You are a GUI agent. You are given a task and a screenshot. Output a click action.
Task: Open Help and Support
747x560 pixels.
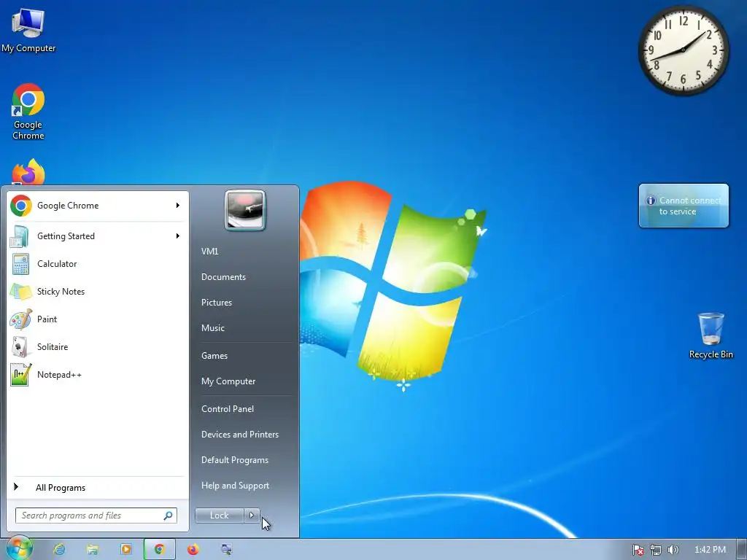pos(236,486)
